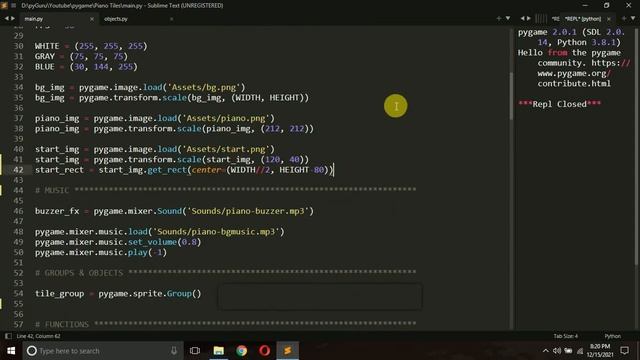Open the editor pane tab list dropdown
640x360 pixels.
tap(508, 18)
